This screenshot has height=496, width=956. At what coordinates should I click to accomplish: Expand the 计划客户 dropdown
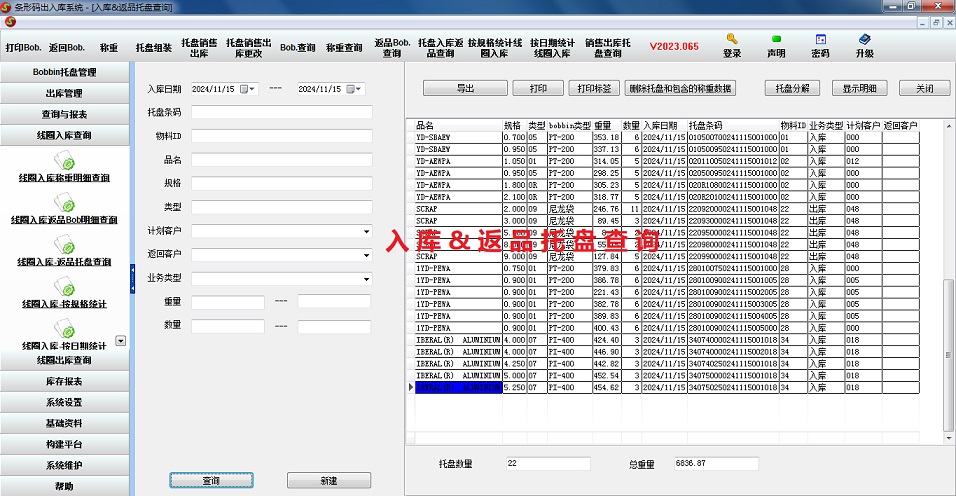(x=366, y=231)
